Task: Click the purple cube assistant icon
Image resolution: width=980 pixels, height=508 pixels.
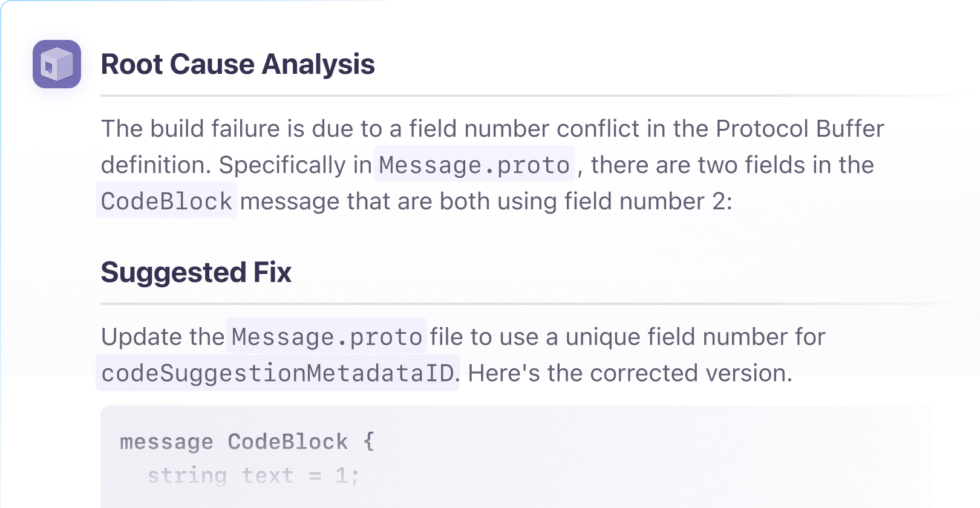Action: click(57, 64)
